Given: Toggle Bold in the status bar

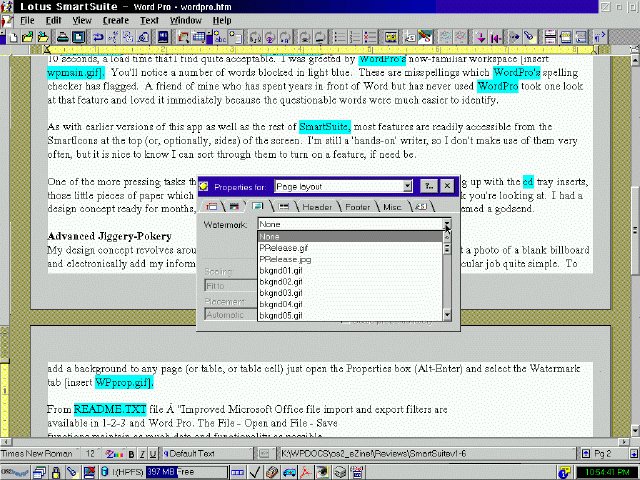Looking at the screenshot, I should click(131, 454).
